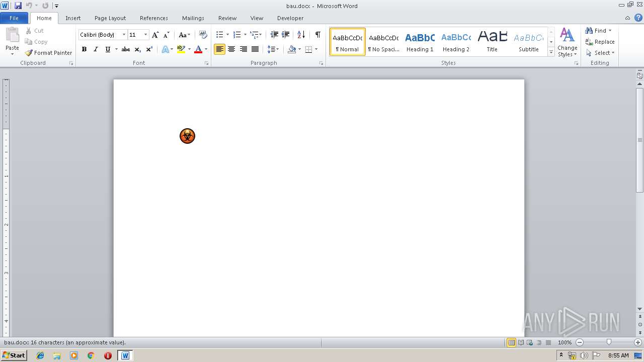Image resolution: width=644 pixels, height=362 pixels.
Task: Open the font size dropdown
Action: 146,35
